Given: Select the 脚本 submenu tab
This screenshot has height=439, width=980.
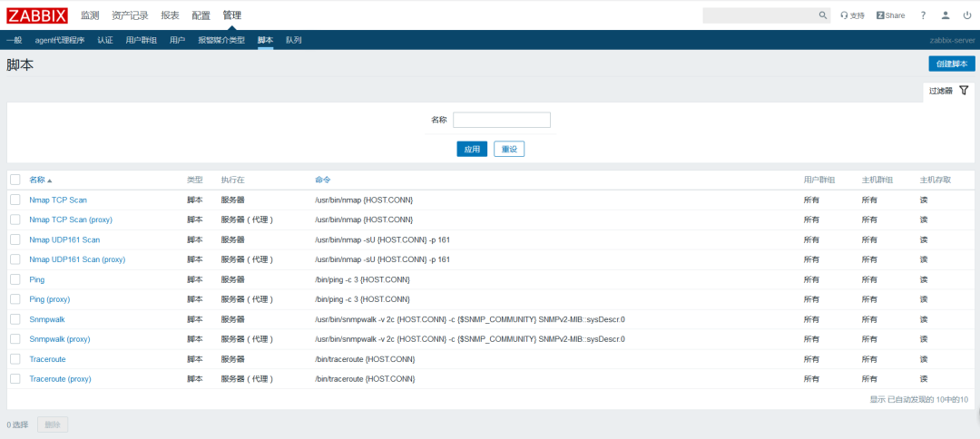Looking at the screenshot, I should 265,40.
